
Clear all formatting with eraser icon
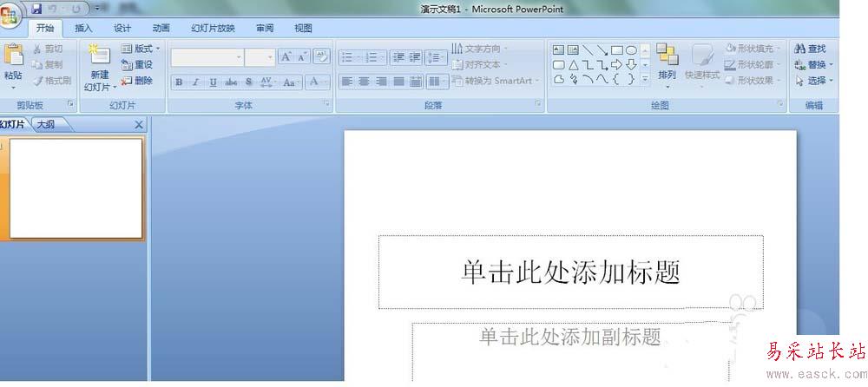click(x=321, y=56)
